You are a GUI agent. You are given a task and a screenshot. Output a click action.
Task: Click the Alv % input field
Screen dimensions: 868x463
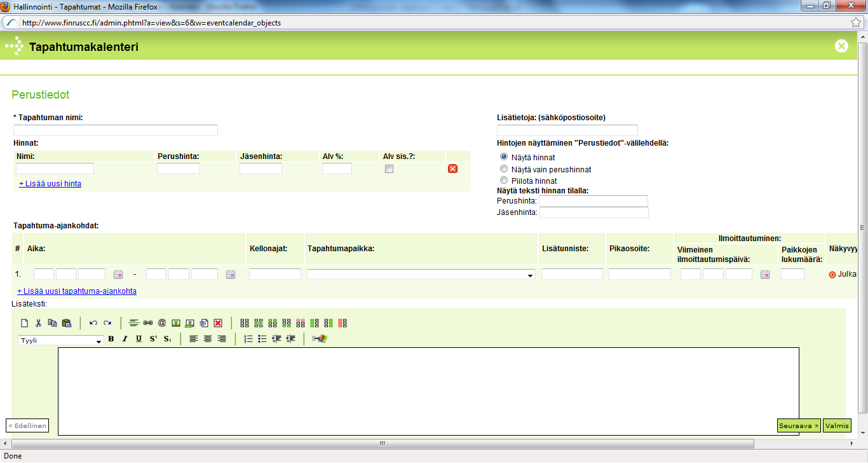(x=337, y=169)
